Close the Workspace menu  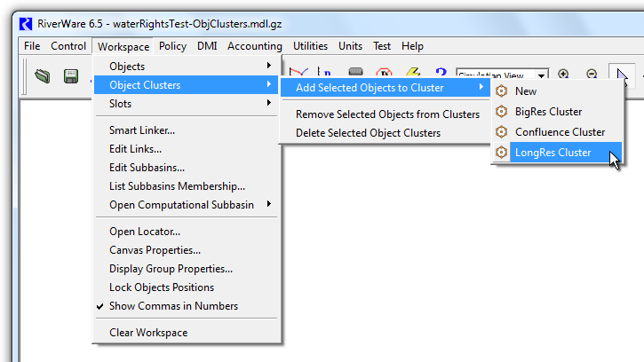pos(123,46)
